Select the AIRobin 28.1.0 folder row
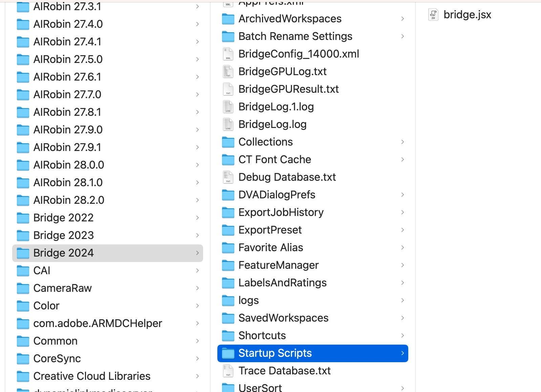This screenshot has height=392, width=541. pos(108,182)
